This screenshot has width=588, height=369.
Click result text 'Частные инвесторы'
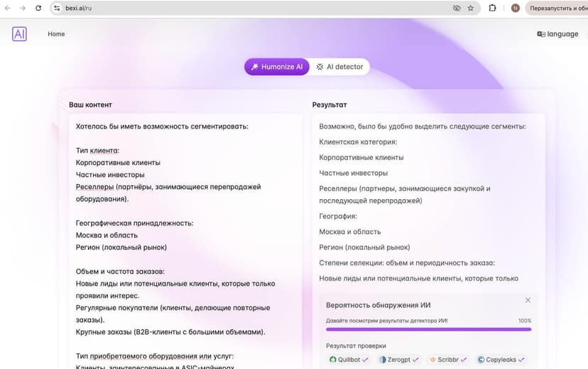pyautogui.click(x=353, y=173)
